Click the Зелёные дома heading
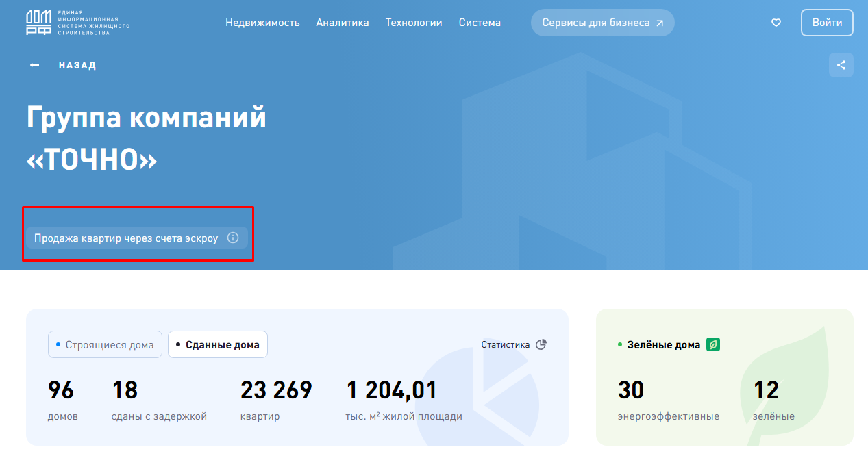The image size is (868, 458). coord(664,345)
